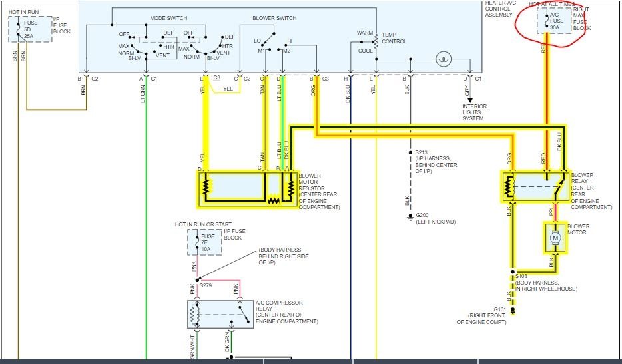Click the G101 ground symbol

pyautogui.click(x=513, y=311)
